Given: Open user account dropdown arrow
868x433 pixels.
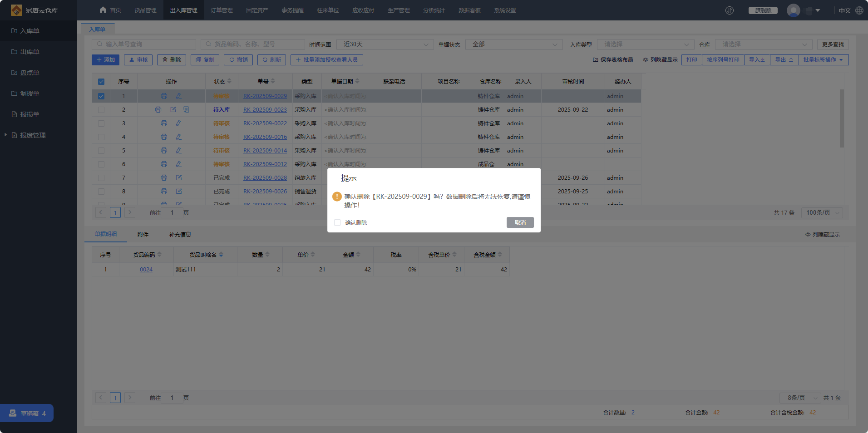Looking at the screenshot, I should pos(818,10).
